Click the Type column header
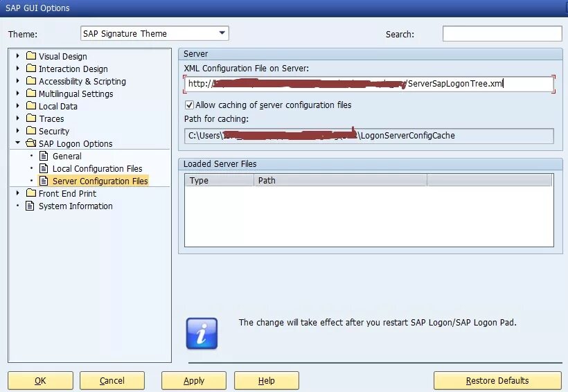 [219, 181]
